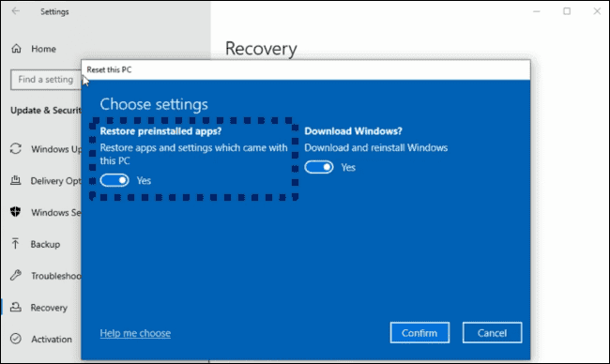Viewport: 610px width, 364px height.
Task: Click the Delivery Optimization icon
Action: [x=16, y=180]
